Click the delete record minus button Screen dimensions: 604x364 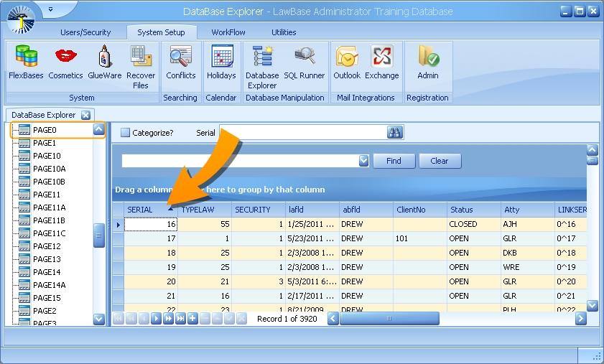click(x=205, y=319)
